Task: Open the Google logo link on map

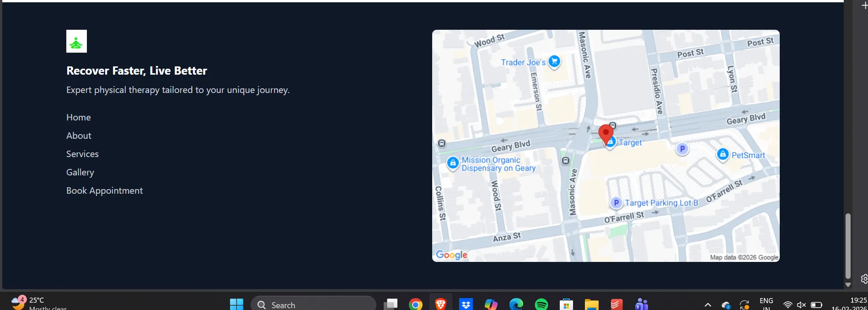Action: 451,255
